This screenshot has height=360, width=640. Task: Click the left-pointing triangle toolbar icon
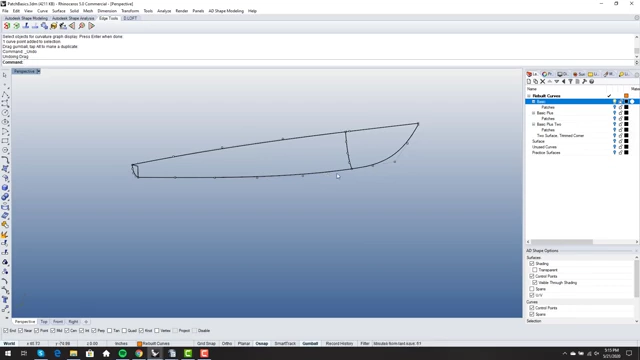coord(72,26)
